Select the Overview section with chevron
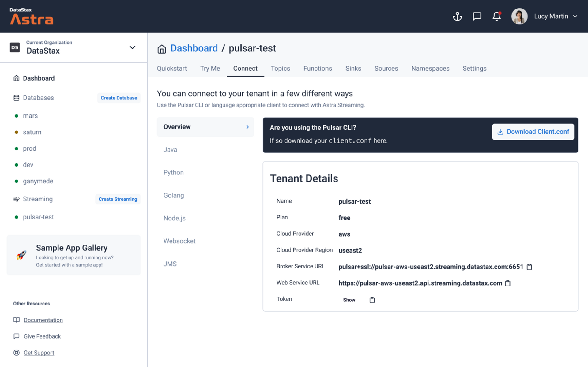This screenshot has width=588, height=367. coord(205,127)
